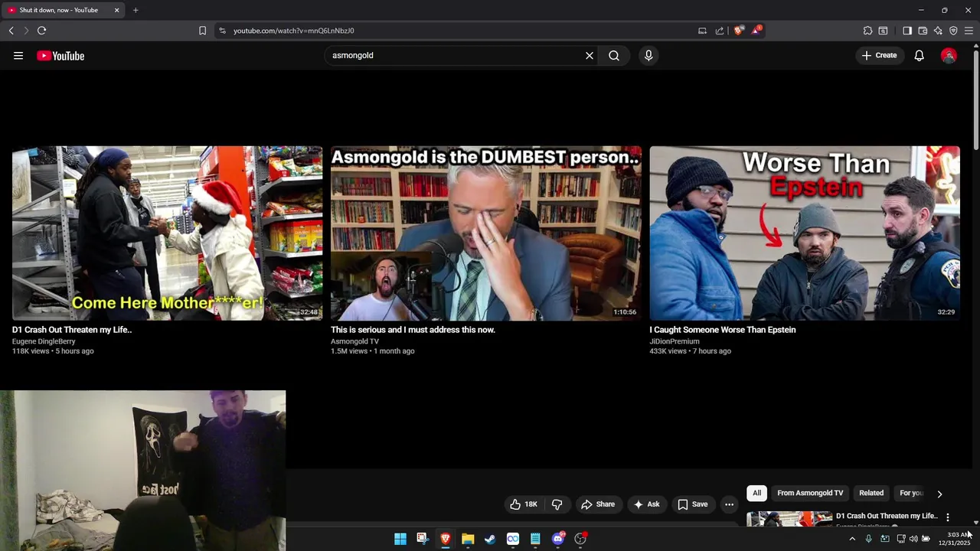Open Steam from taskbar
Viewport: 980px width, 551px height.
[490, 539]
